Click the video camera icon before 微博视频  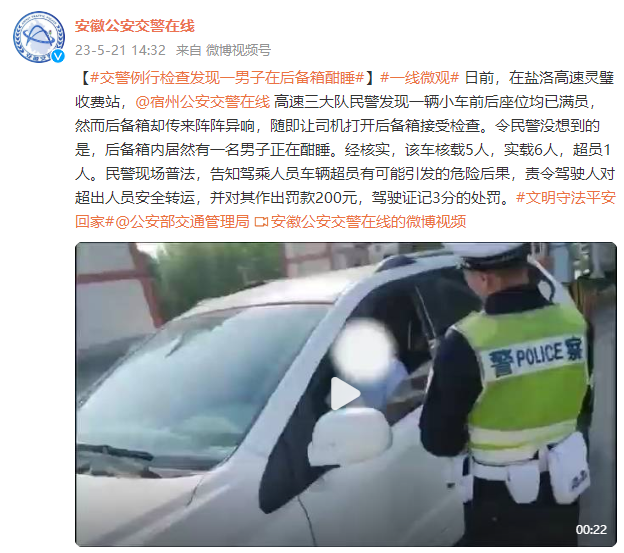tap(261, 222)
